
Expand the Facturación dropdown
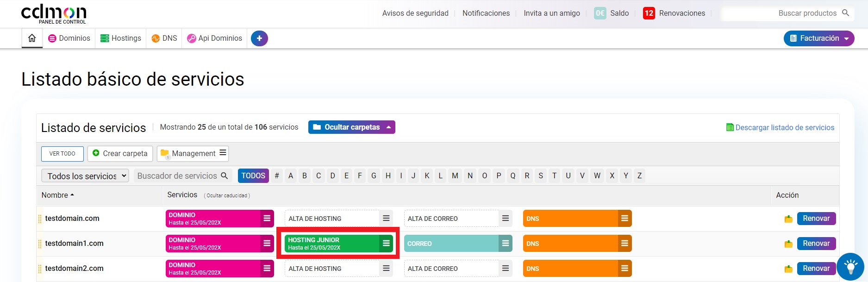[818, 38]
